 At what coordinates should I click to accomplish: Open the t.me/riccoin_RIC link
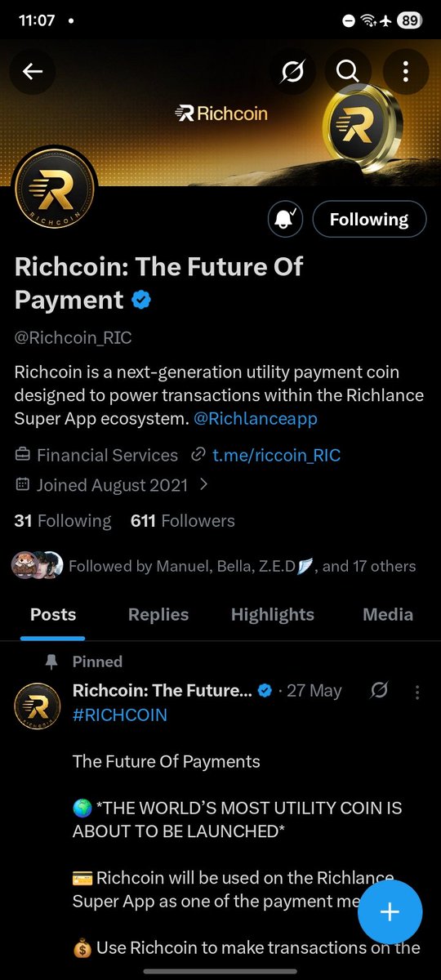pyautogui.click(x=277, y=456)
